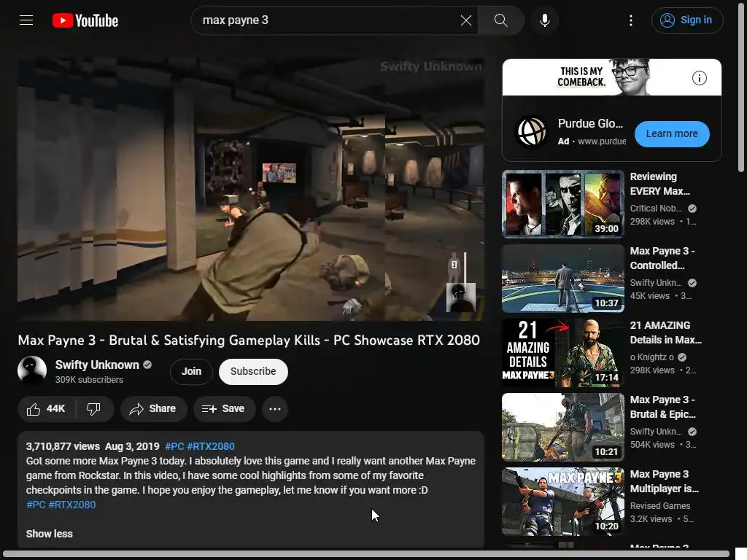The width and height of the screenshot is (747, 560).
Task: Save video to a playlist
Action: pos(224,408)
